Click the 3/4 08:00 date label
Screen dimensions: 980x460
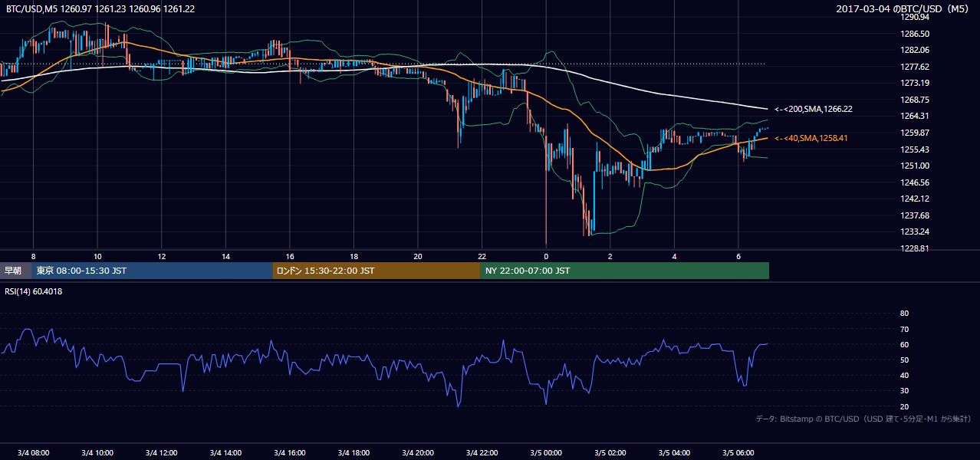[x=33, y=452]
